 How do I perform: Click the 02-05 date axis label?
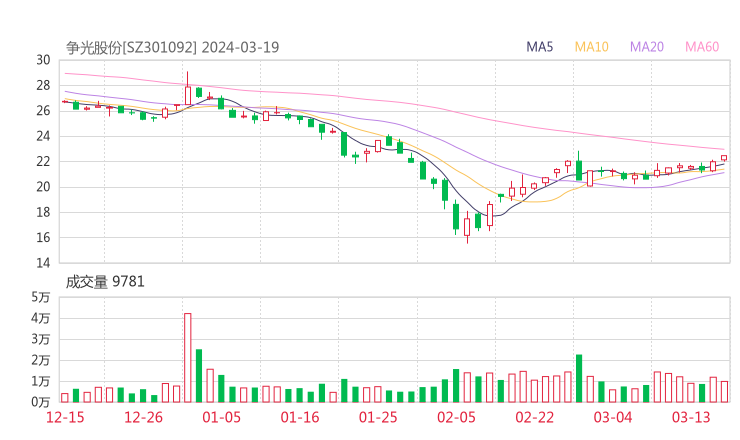click(456, 417)
